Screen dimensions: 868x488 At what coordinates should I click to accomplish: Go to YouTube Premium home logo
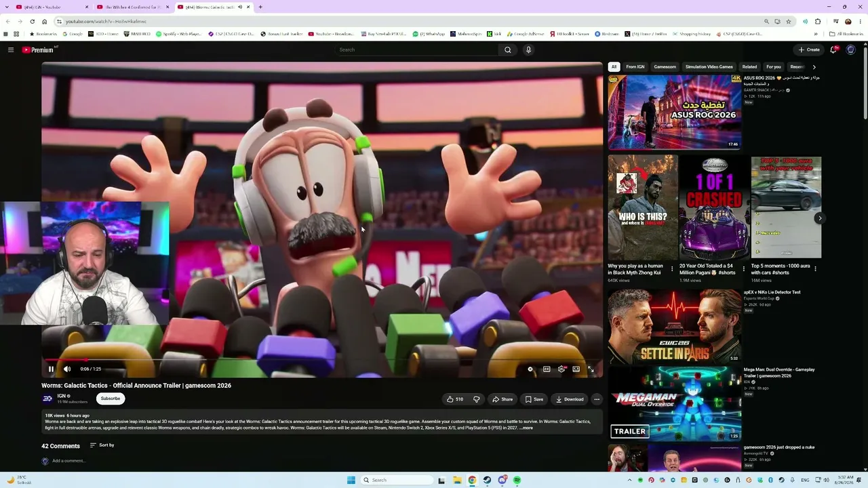39,49
